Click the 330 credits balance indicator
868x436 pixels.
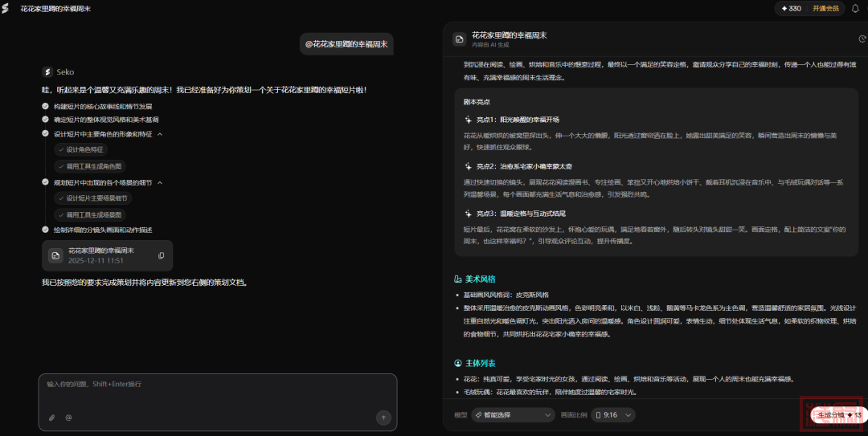[x=790, y=9]
